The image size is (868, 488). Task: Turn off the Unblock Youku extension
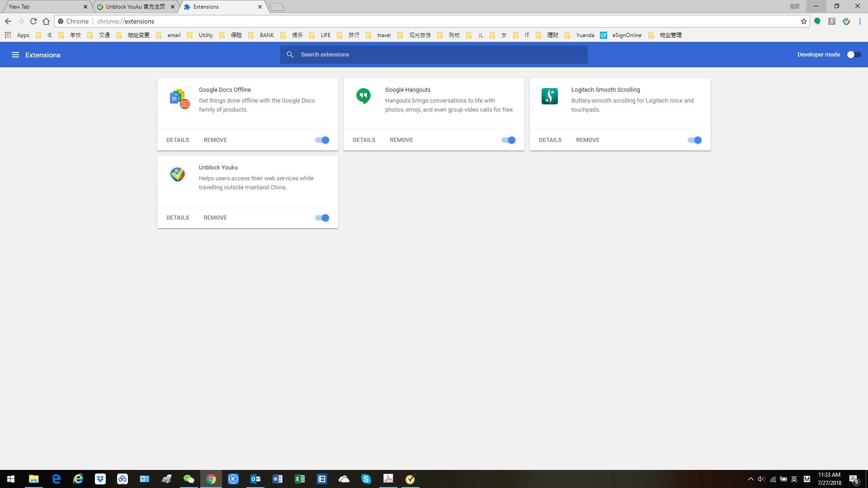coord(322,218)
